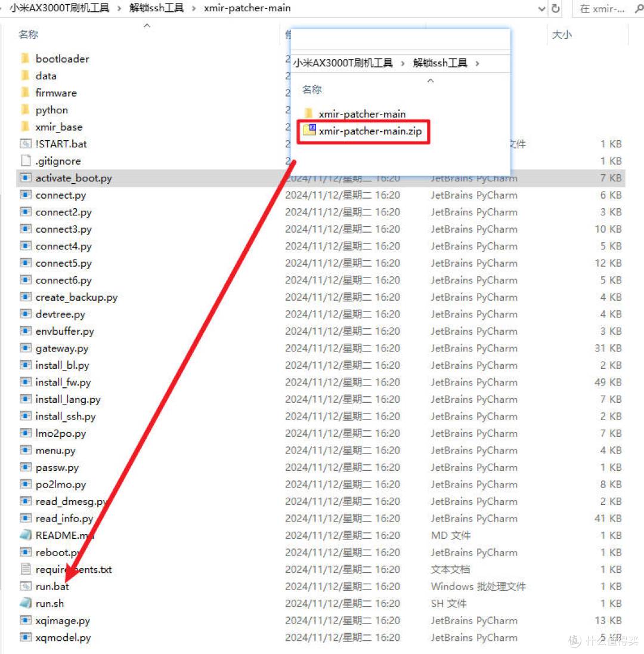This screenshot has width=644, height=654.
Task: Select connect6.py file name
Action: [x=63, y=280]
